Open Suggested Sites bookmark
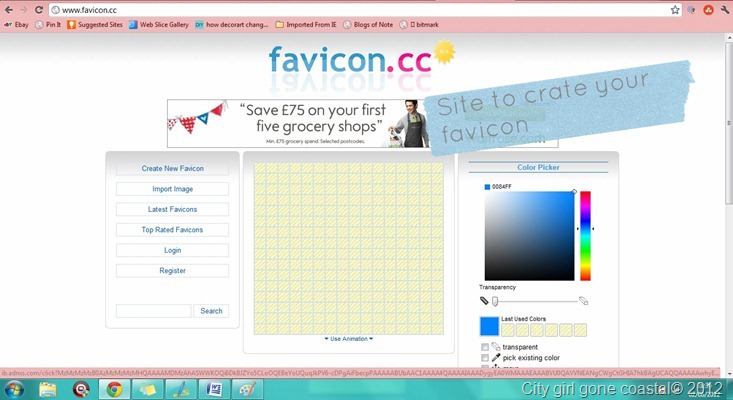The width and height of the screenshot is (733, 400). click(95, 24)
